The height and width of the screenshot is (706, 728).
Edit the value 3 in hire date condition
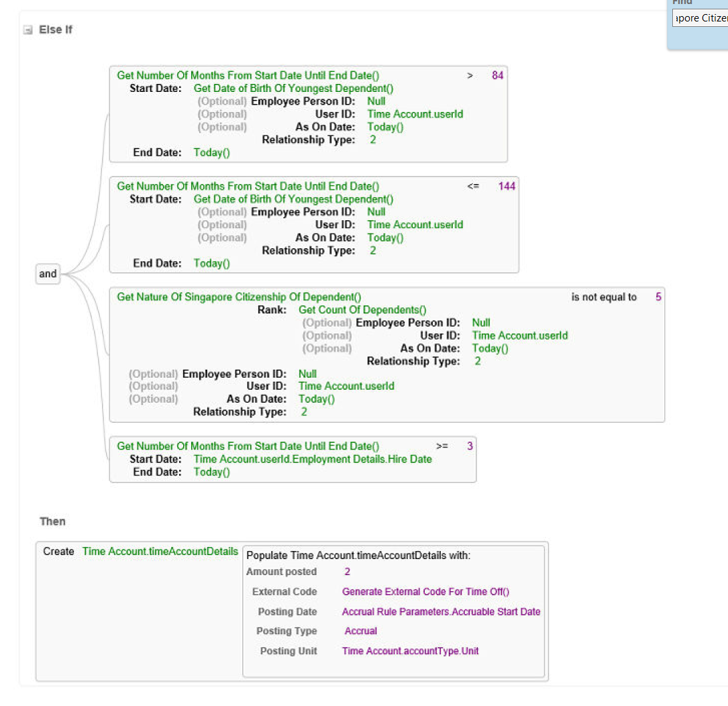(x=470, y=446)
